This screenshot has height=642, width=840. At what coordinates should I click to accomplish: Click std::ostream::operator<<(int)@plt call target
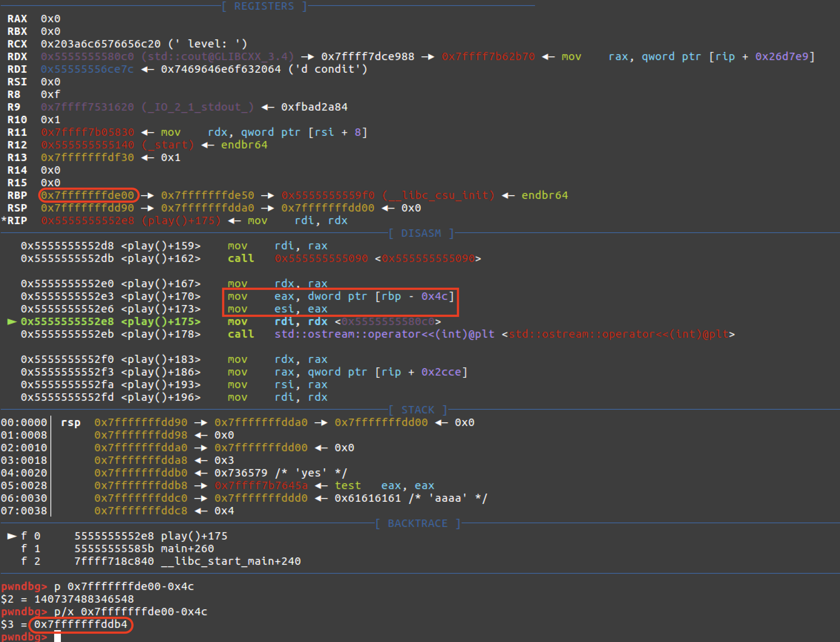[x=384, y=334]
